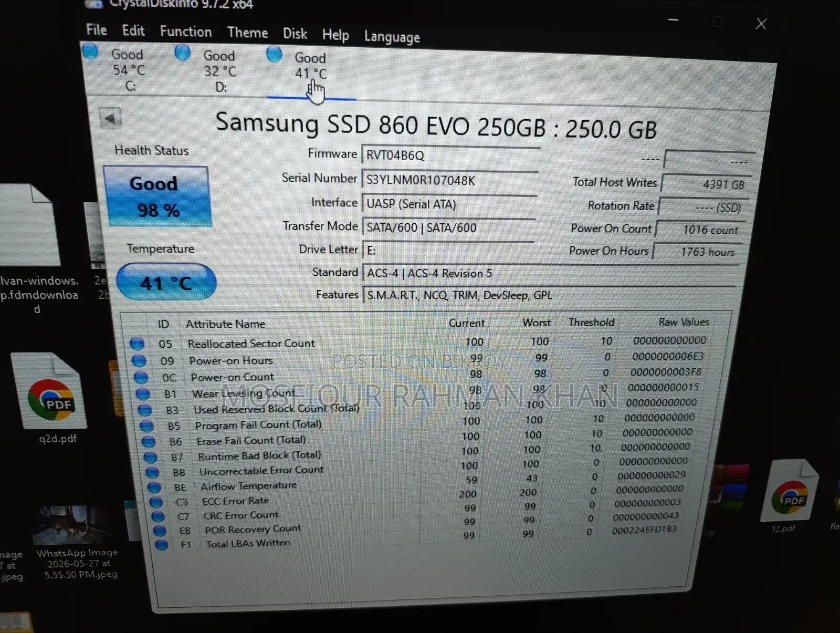The image size is (840, 633).
Task: Click status orb for Uncorrectable Error Count
Action: [153, 472]
